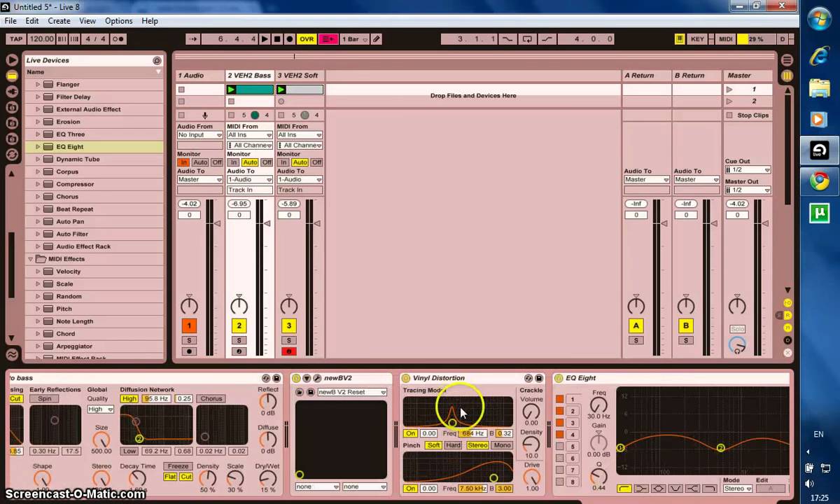
Task: Click the search icon in Live Devices header
Action: click(157, 61)
